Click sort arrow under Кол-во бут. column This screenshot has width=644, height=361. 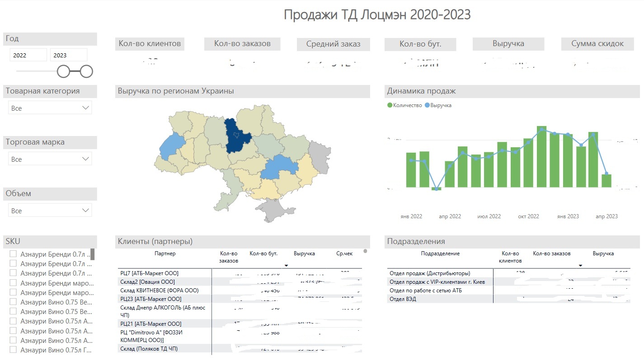pyautogui.click(x=286, y=265)
